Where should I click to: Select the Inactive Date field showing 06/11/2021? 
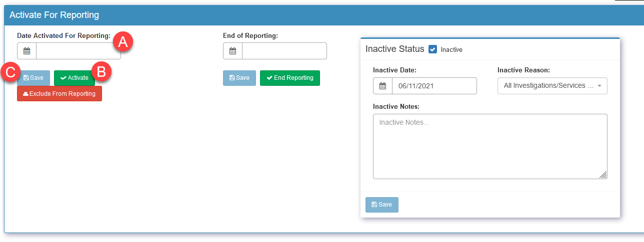pos(434,86)
